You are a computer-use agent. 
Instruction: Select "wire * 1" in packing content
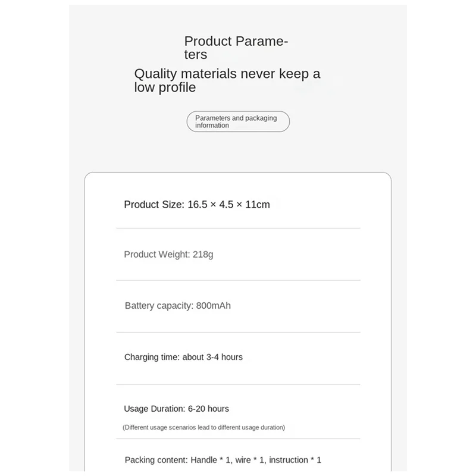251,460
